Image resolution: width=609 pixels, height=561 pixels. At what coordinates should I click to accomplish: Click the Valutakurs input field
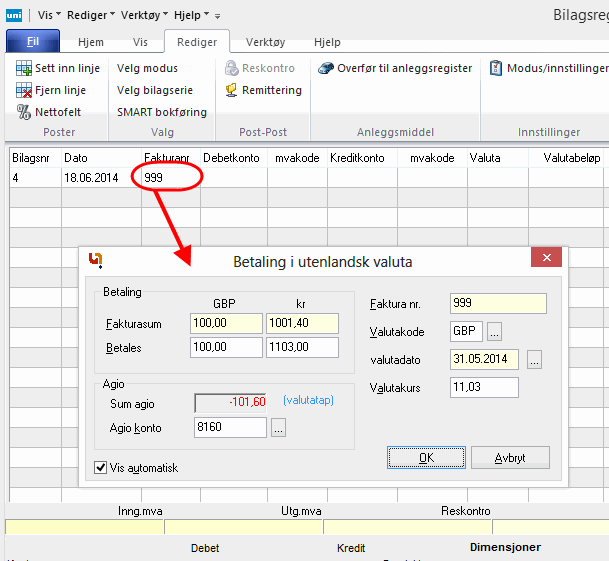point(484,387)
